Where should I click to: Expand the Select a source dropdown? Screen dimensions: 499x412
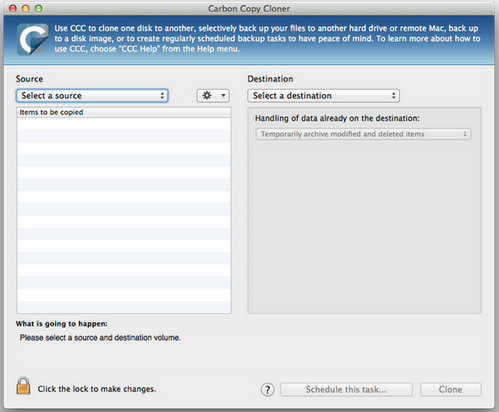pyautogui.click(x=92, y=96)
